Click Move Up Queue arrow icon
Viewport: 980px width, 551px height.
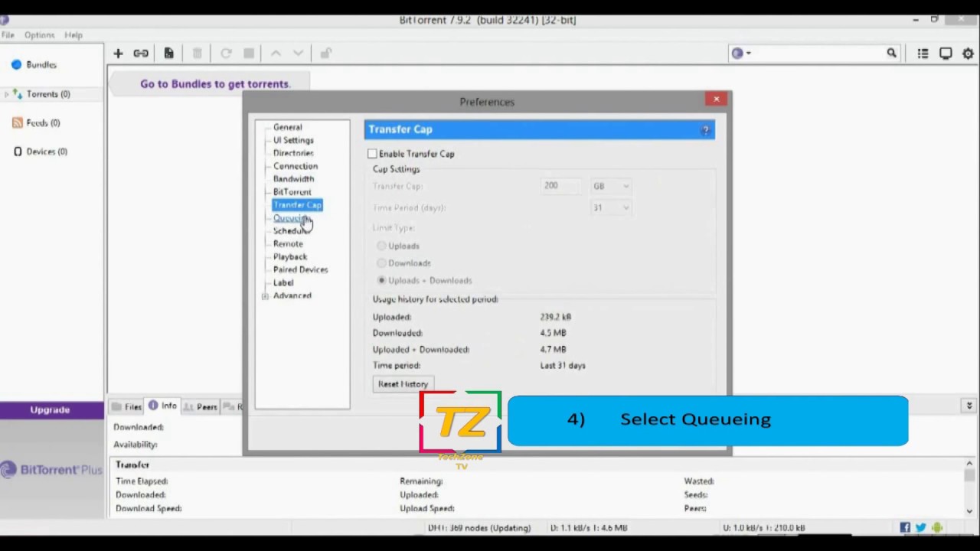click(276, 54)
